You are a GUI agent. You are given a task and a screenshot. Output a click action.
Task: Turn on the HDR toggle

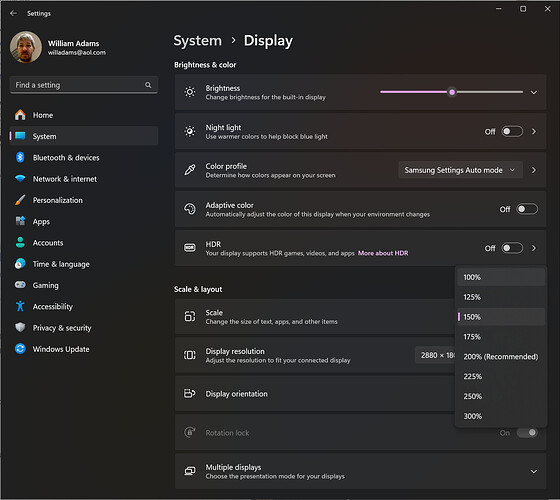click(x=512, y=248)
